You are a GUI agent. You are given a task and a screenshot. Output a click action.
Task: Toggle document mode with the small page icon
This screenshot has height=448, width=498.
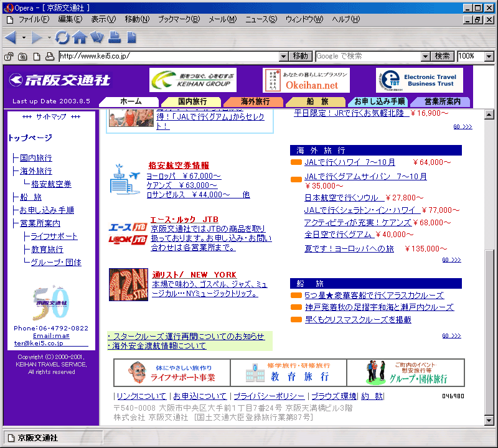[37, 57]
